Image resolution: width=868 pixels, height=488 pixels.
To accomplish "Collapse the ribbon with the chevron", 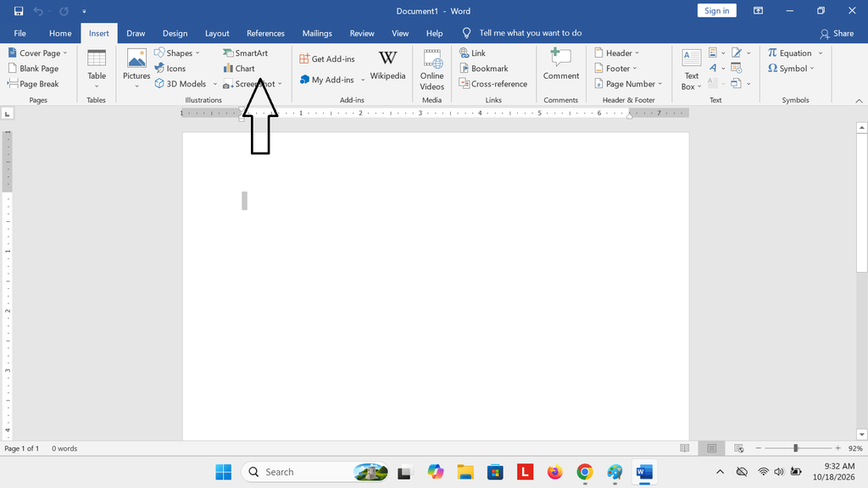I will point(859,101).
